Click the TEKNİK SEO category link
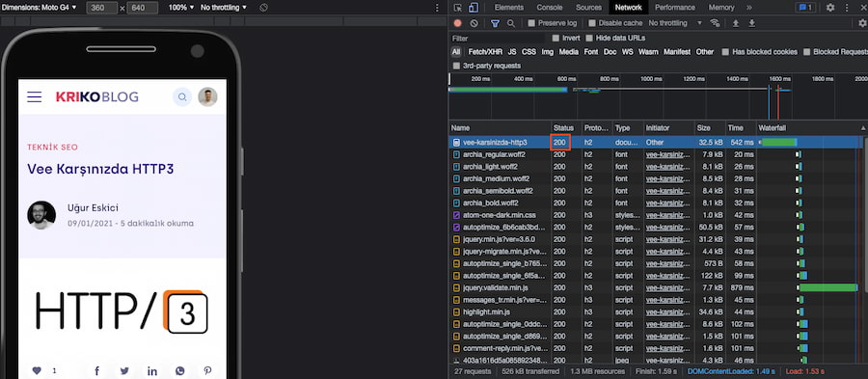The width and height of the screenshot is (868, 379). point(53,148)
